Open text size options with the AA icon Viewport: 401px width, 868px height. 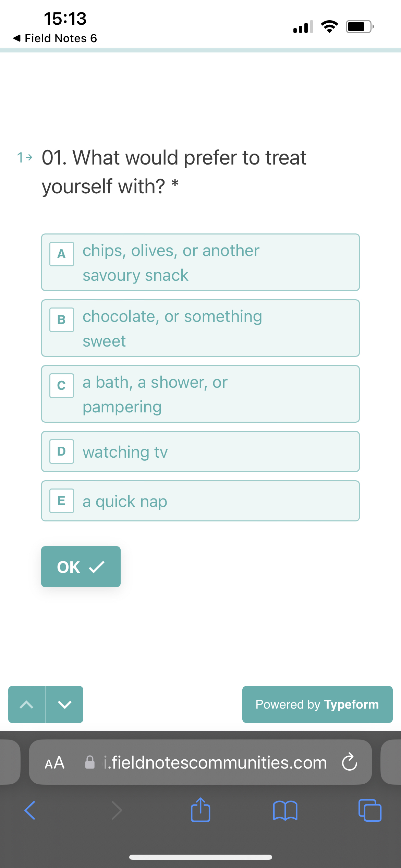pyautogui.click(x=54, y=763)
